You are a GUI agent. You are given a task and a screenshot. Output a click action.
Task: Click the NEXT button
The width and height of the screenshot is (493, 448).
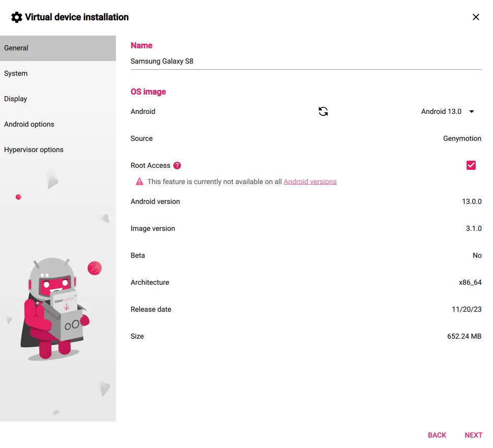click(x=473, y=435)
